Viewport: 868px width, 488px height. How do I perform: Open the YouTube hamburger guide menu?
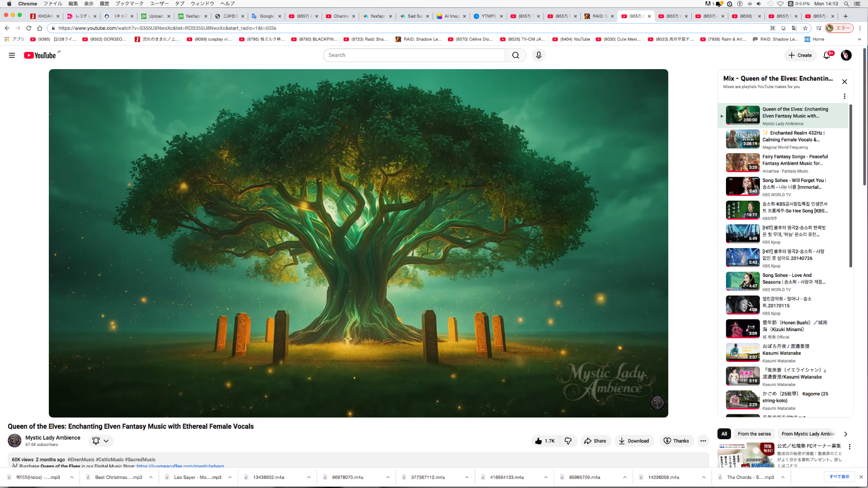click(12, 55)
